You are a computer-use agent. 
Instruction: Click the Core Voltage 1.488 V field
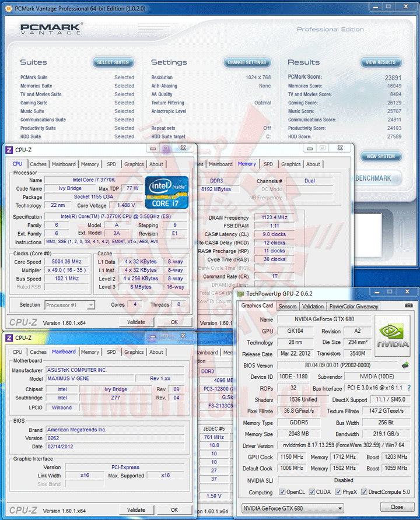[x=126, y=205]
